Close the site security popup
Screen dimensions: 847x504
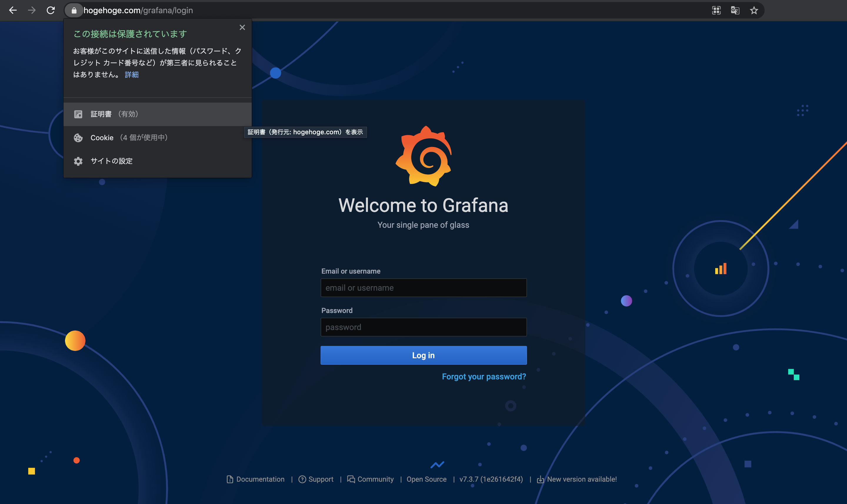tap(242, 28)
